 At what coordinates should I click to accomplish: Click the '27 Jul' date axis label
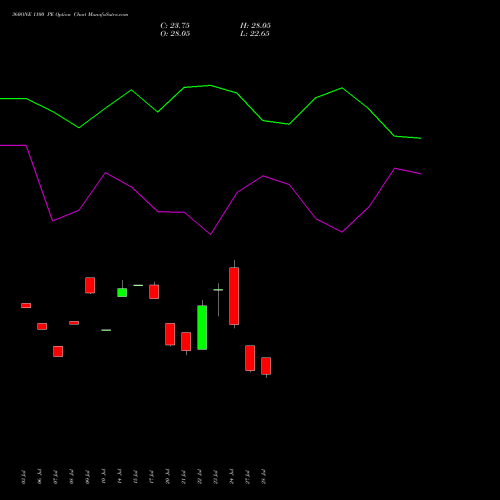(248, 477)
